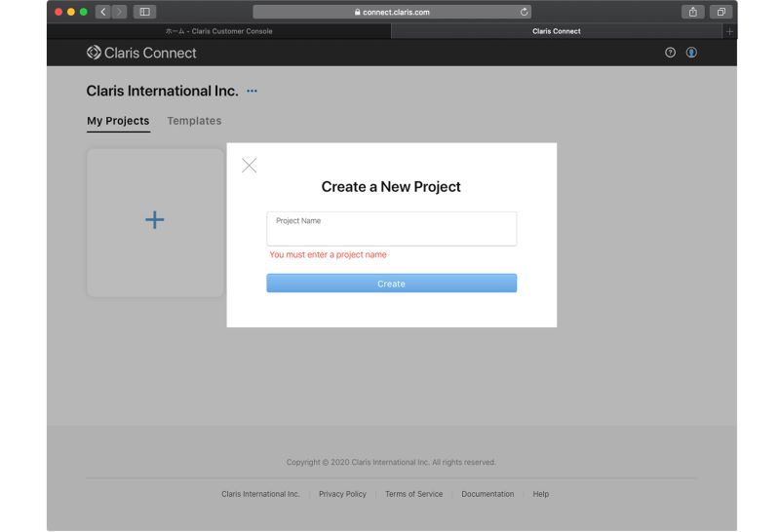This screenshot has height=532, width=780.
Task: Open the Terms of Service link
Action: point(413,494)
